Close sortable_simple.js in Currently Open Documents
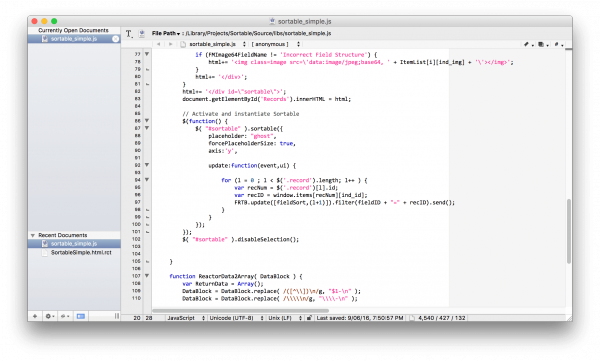Viewport: 600px width, 361px height. point(116,39)
